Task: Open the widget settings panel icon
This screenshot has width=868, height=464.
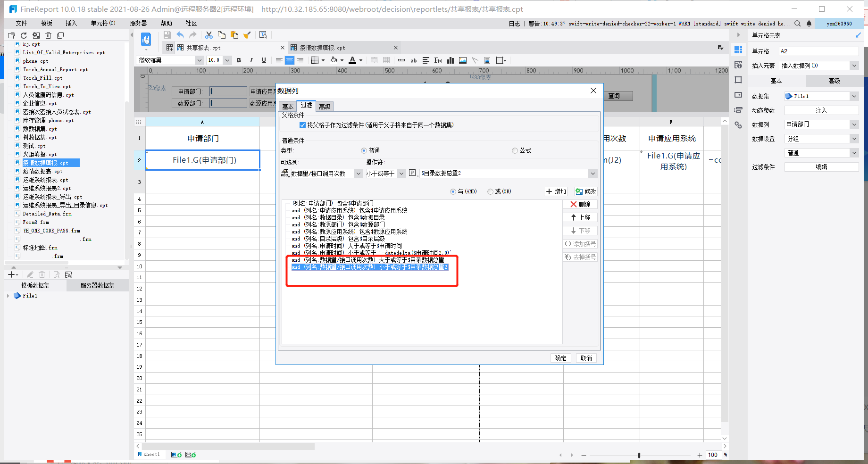Action: pyautogui.click(x=738, y=95)
